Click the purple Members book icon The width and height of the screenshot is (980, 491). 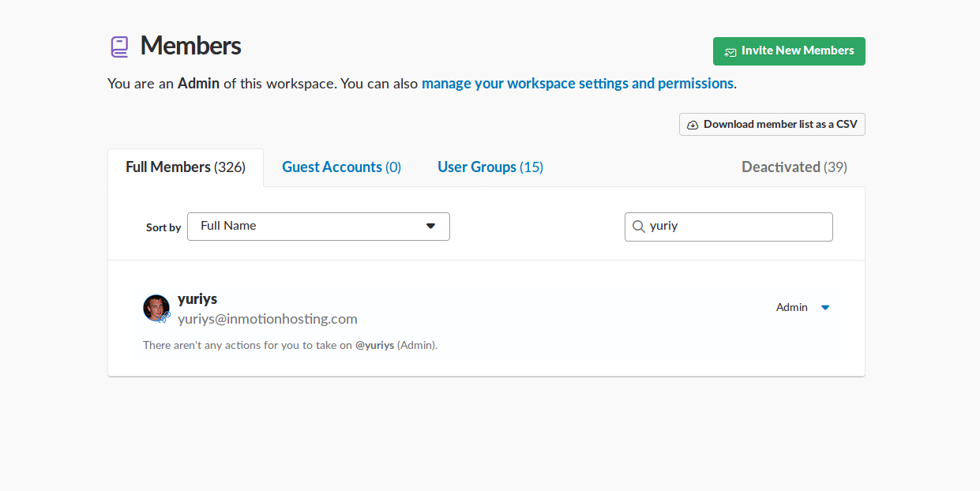click(x=119, y=47)
